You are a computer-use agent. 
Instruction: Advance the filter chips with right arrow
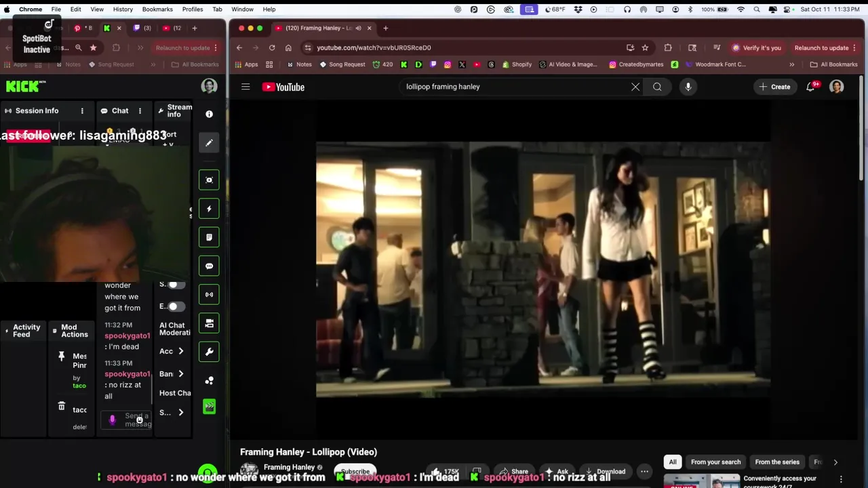point(835,462)
